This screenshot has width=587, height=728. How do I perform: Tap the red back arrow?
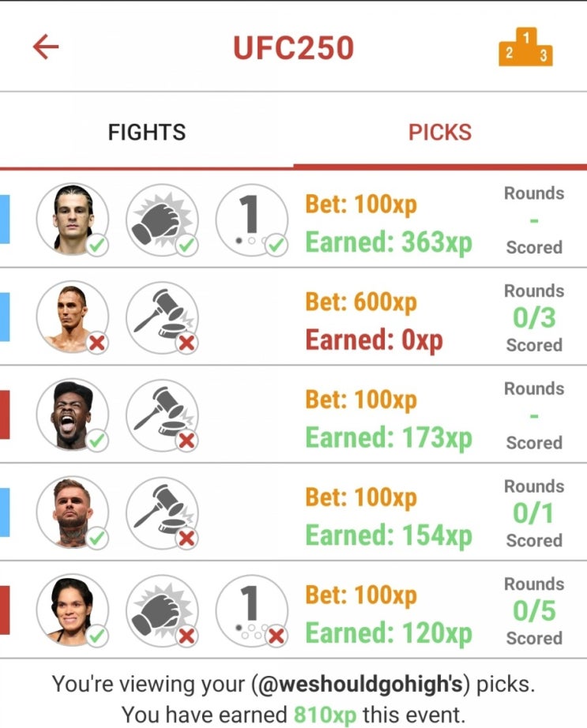(46, 47)
